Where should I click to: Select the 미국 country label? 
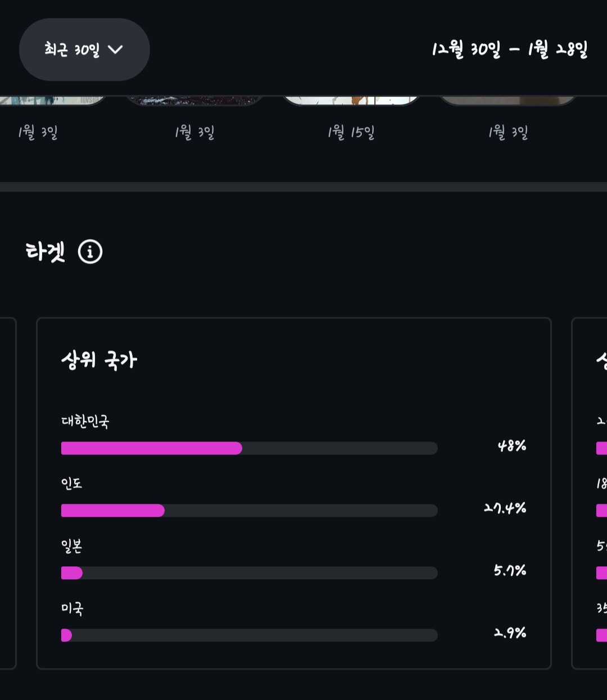coord(73,608)
